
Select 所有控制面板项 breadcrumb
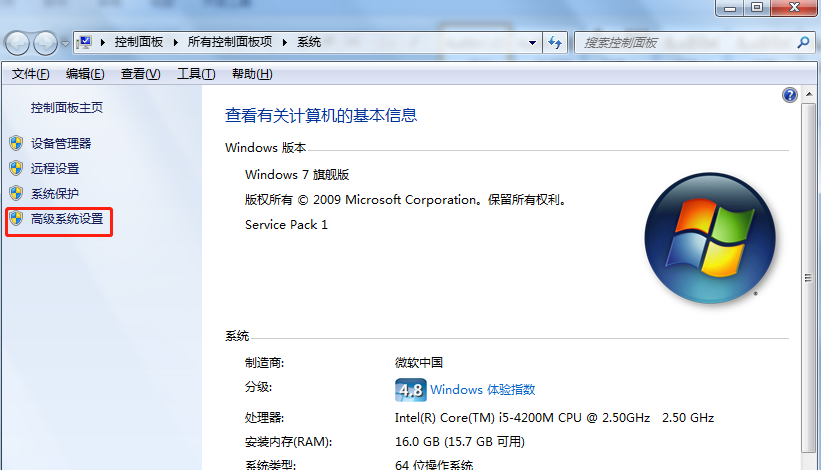[x=230, y=42]
